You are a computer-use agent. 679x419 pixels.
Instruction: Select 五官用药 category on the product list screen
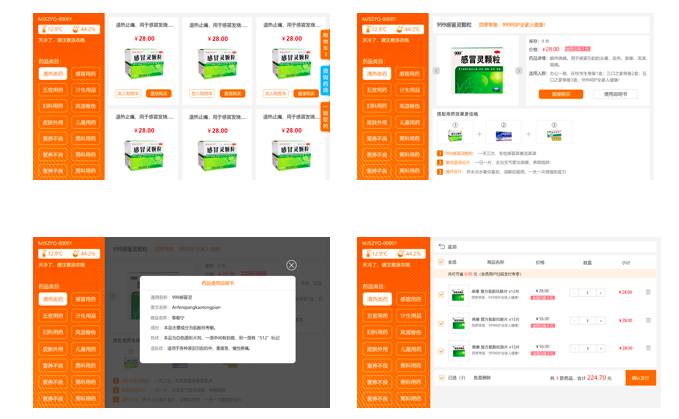[53, 90]
